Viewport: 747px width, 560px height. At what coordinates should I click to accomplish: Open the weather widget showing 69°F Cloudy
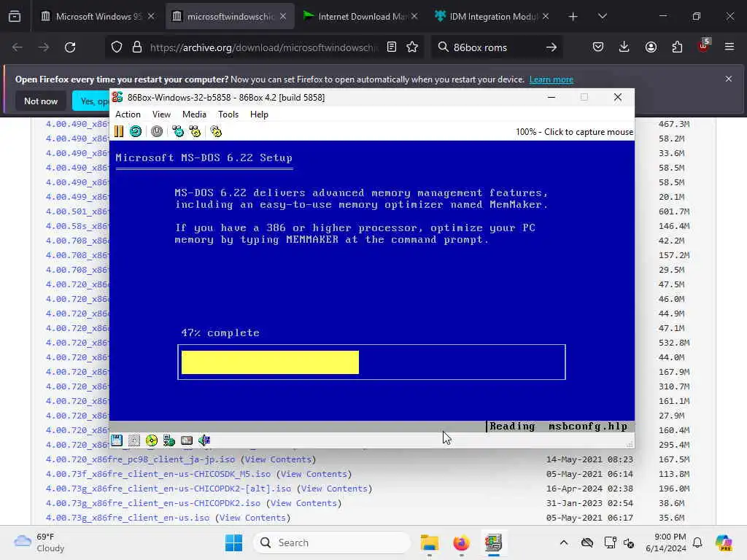(x=39, y=542)
